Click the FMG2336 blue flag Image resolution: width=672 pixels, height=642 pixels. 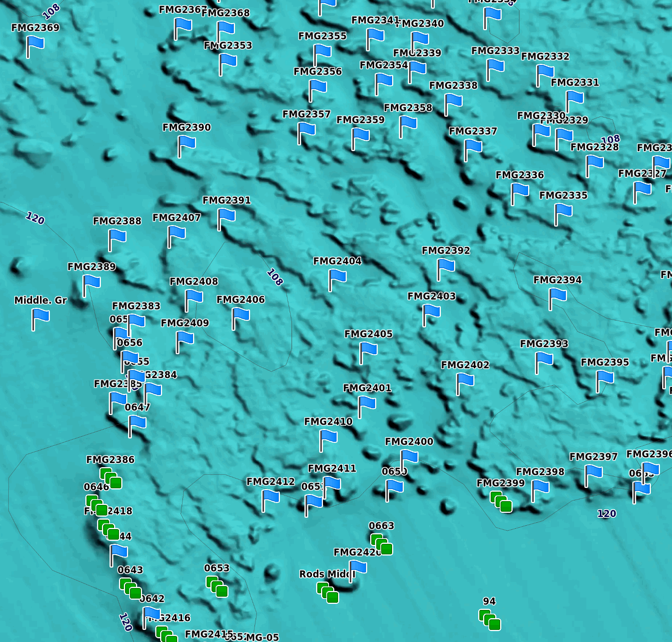point(520,194)
